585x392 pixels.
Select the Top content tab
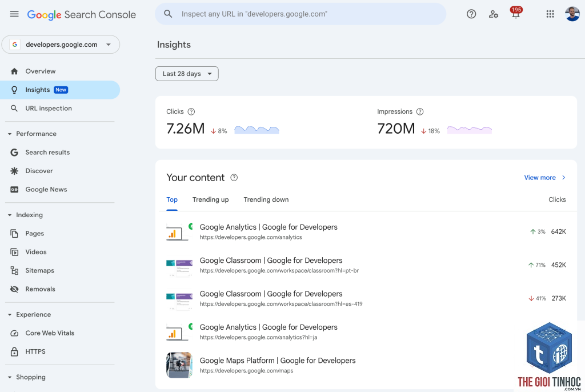tap(172, 200)
